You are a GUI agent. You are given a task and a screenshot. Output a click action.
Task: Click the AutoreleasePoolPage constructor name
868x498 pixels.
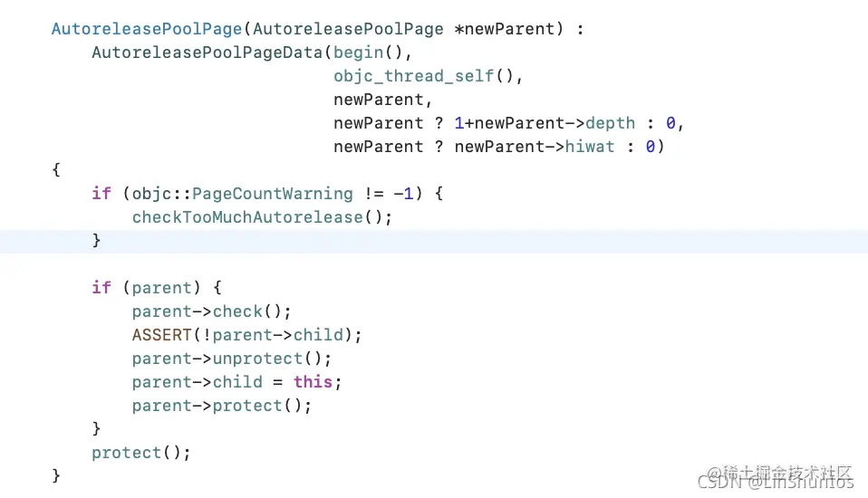147,29
